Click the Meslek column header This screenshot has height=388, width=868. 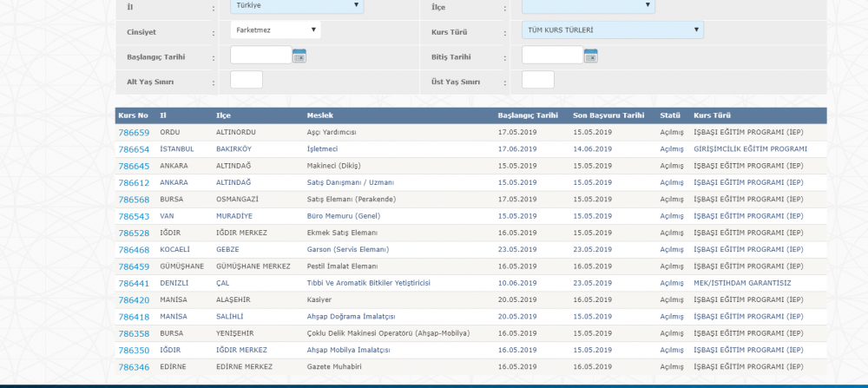coord(320,115)
